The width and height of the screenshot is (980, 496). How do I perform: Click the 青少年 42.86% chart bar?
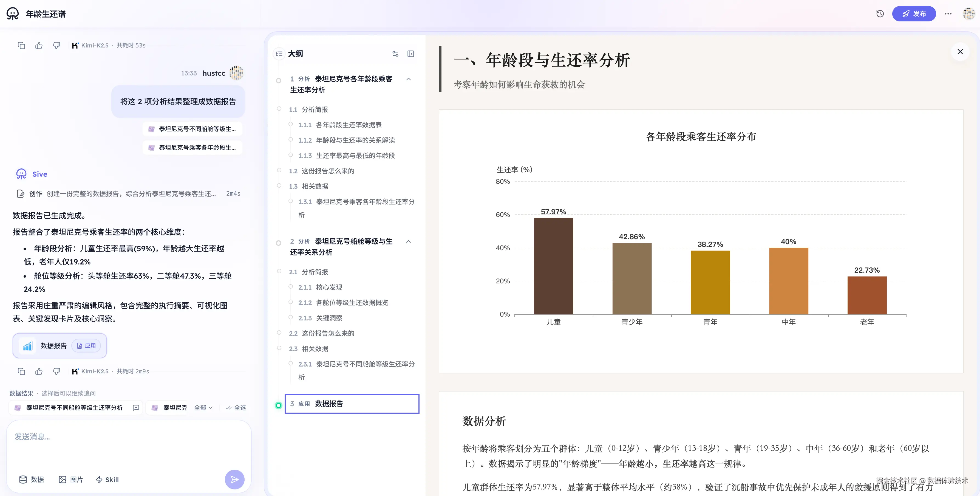632,278
